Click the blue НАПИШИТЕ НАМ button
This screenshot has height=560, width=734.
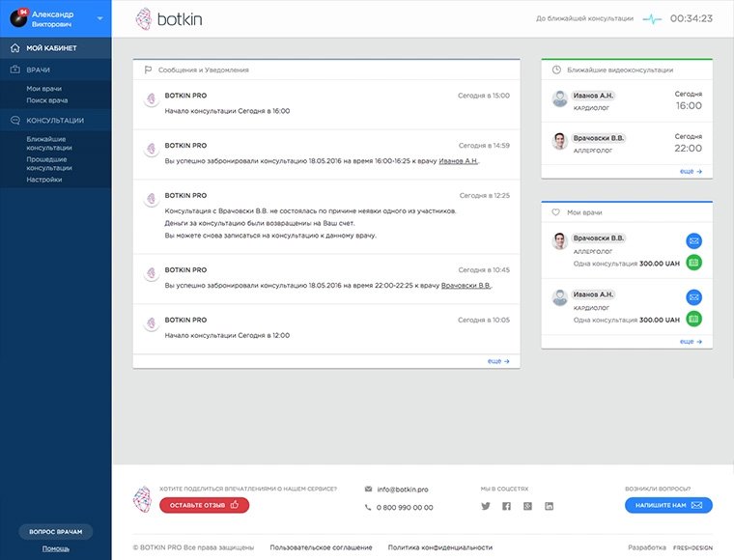click(668, 505)
